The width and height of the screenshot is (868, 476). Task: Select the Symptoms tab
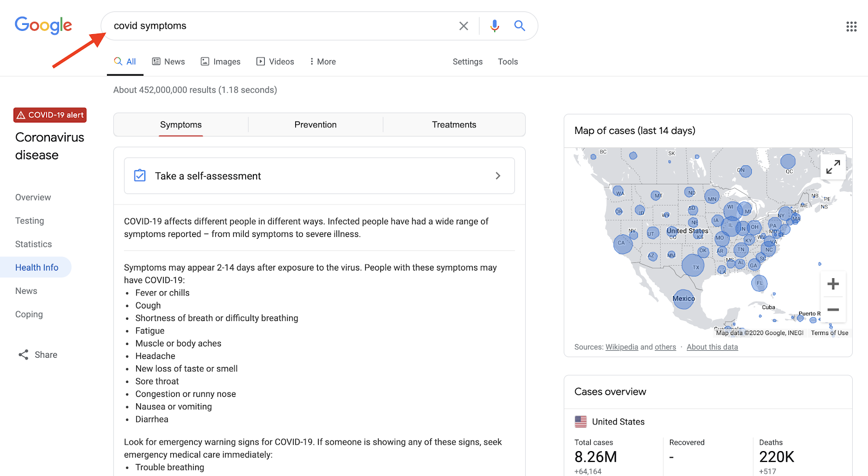(181, 125)
